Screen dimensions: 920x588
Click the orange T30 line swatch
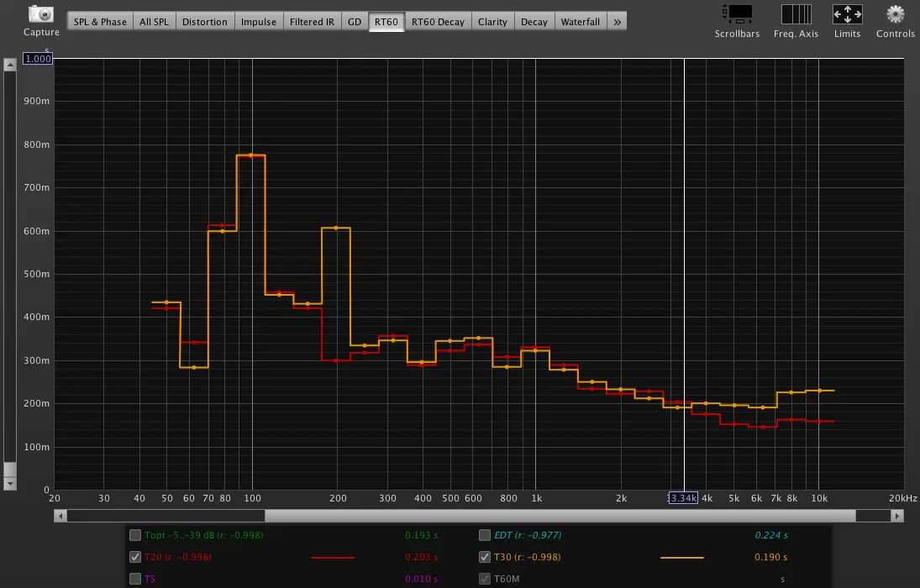point(681,557)
